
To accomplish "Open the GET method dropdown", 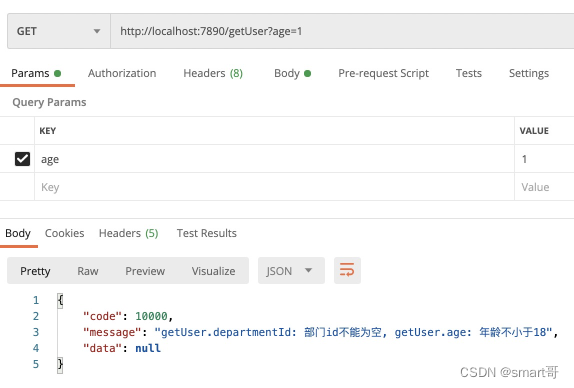I will [x=59, y=31].
